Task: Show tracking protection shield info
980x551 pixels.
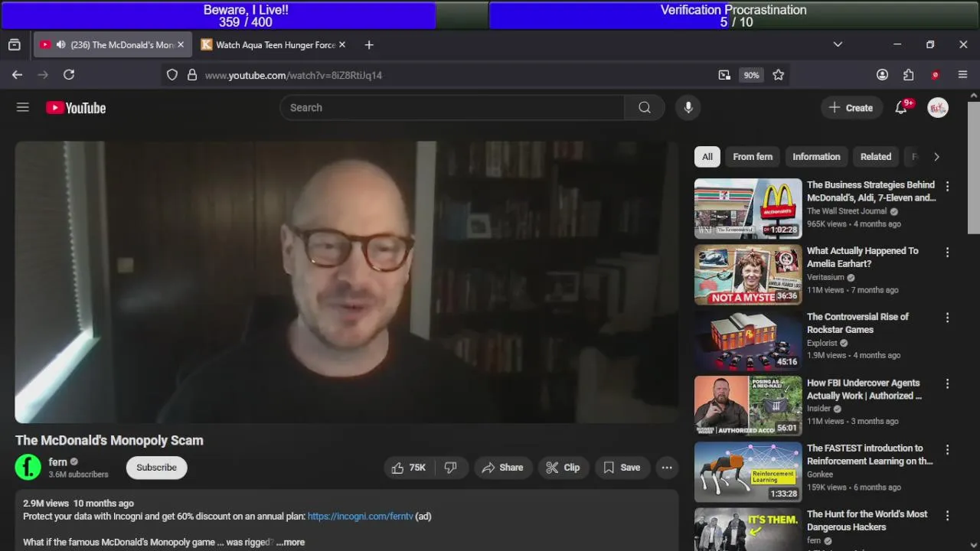Action: point(172,75)
